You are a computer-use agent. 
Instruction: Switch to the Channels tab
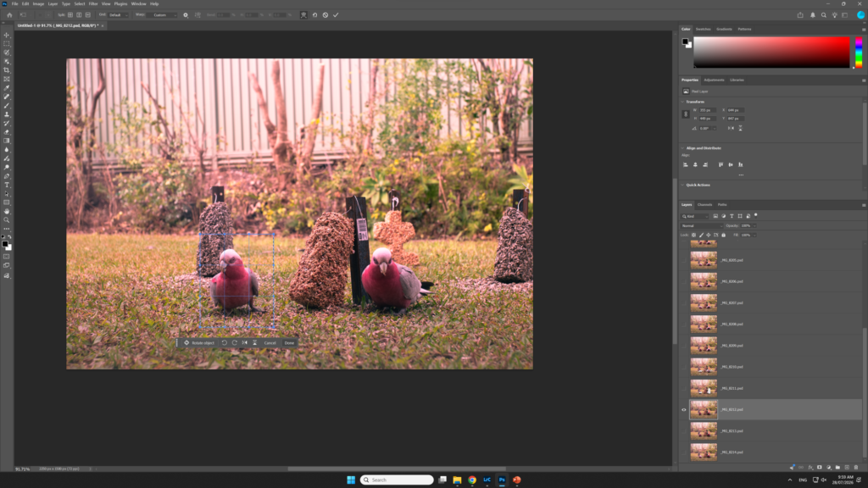[x=704, y=205]
